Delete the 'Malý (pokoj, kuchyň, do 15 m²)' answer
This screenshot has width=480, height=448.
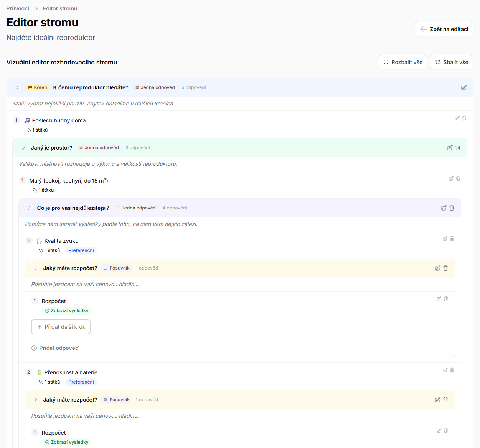pos(458,178)
